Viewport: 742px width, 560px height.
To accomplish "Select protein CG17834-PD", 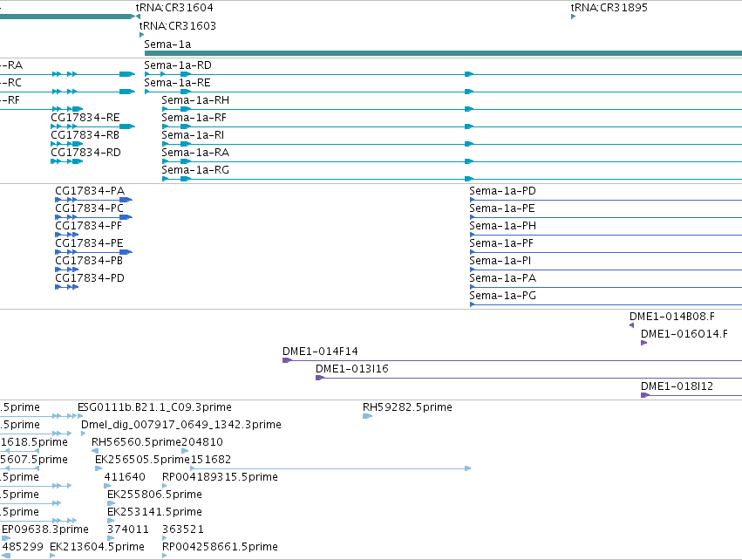I will click(90, 279).
